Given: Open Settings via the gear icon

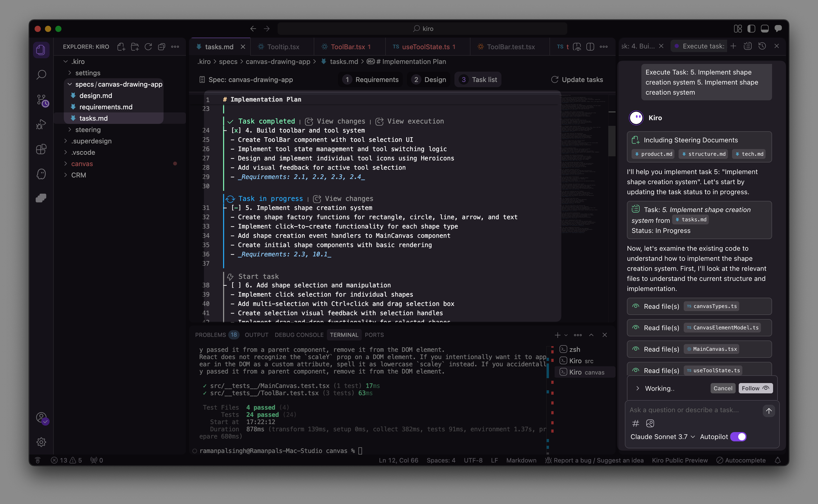Looking at the screenshot, I should (x=41, y=442).
